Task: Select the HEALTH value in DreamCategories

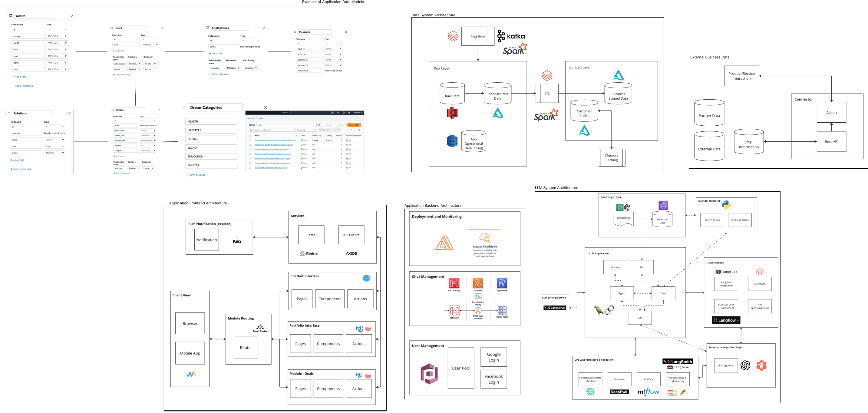Action: point(211,122)
